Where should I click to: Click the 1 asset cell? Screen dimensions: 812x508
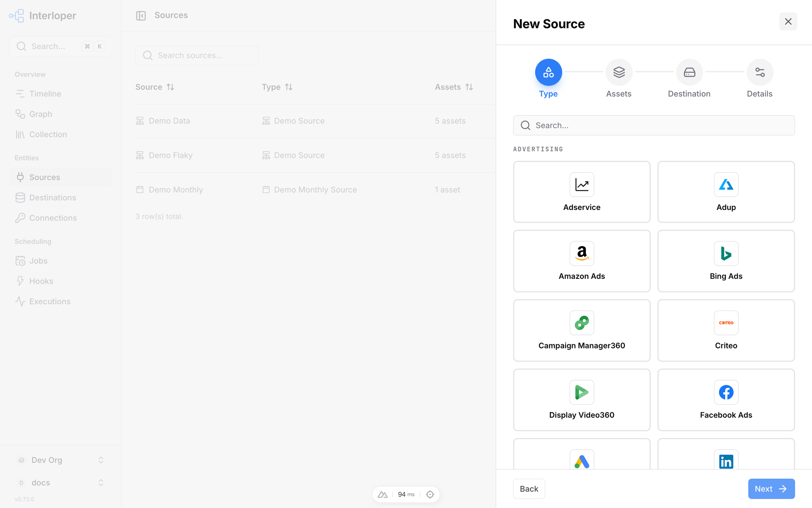447,190
